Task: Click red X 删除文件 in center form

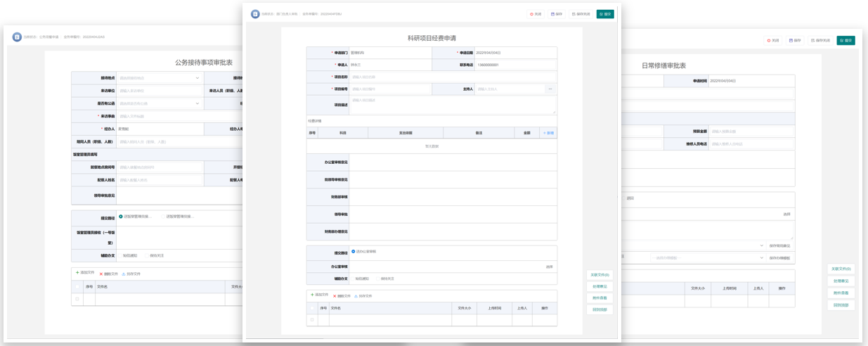Action: [x=335, y=296]
